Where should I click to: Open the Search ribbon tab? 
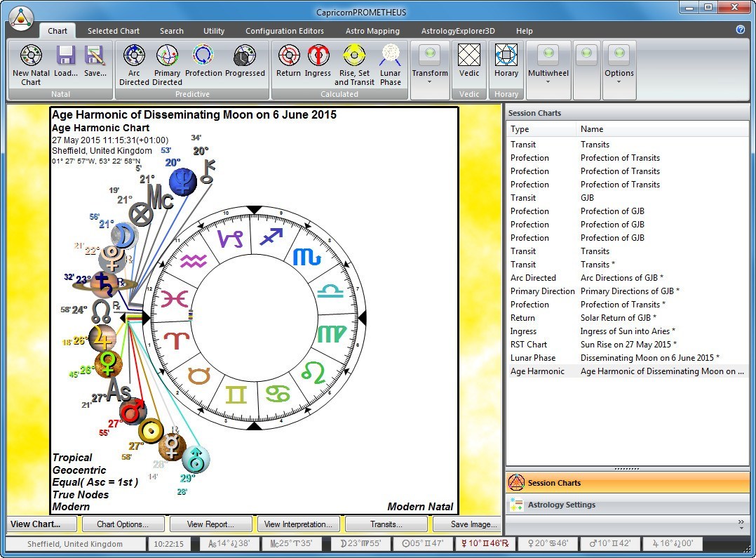click(172, 31)
